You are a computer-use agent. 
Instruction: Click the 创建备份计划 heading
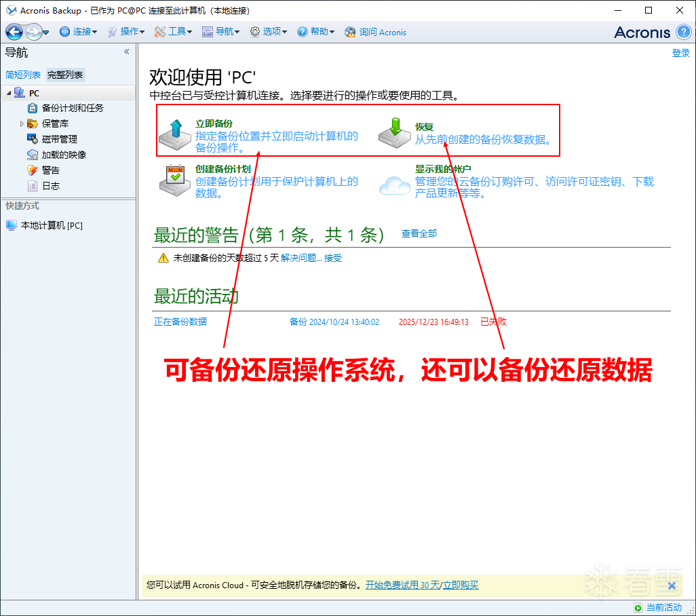click(223, 169)
